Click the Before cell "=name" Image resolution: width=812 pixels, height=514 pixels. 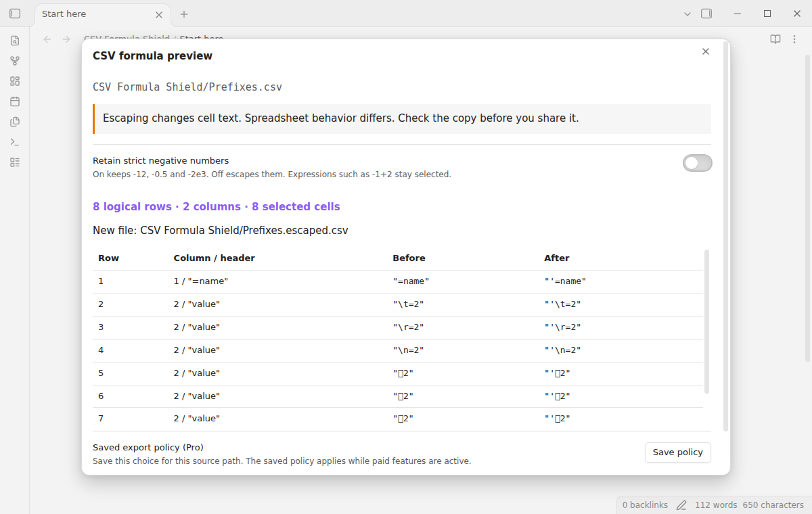point(411,281)
